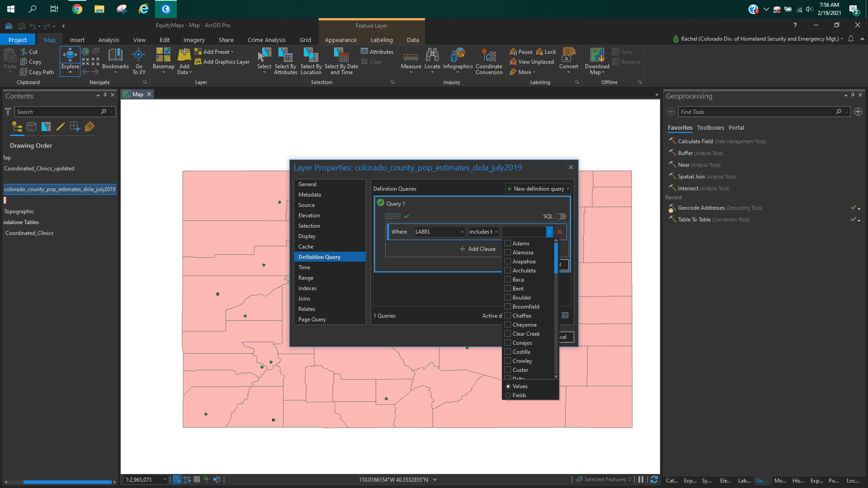868x488 pixels.
Task: Open the Joins properties page
Action: pyautogui.click(x=304, y=299)
